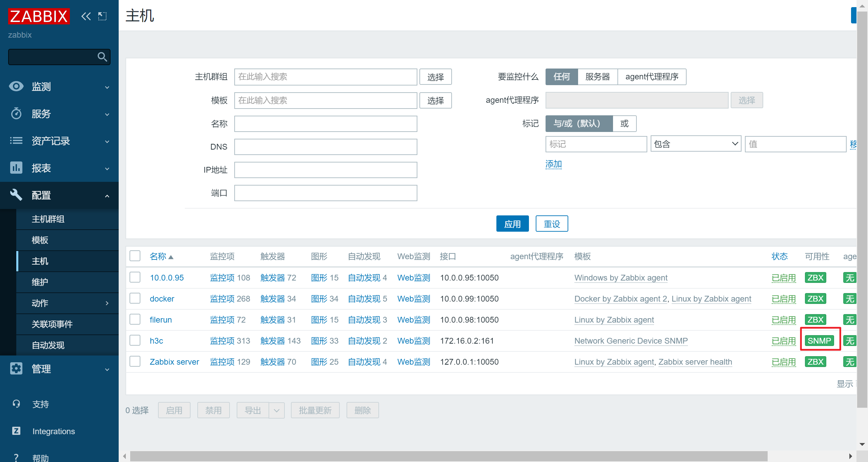Select all hosts header checkbox
Viewport: 868px width, 462px height.
click(x=135, y=256)
